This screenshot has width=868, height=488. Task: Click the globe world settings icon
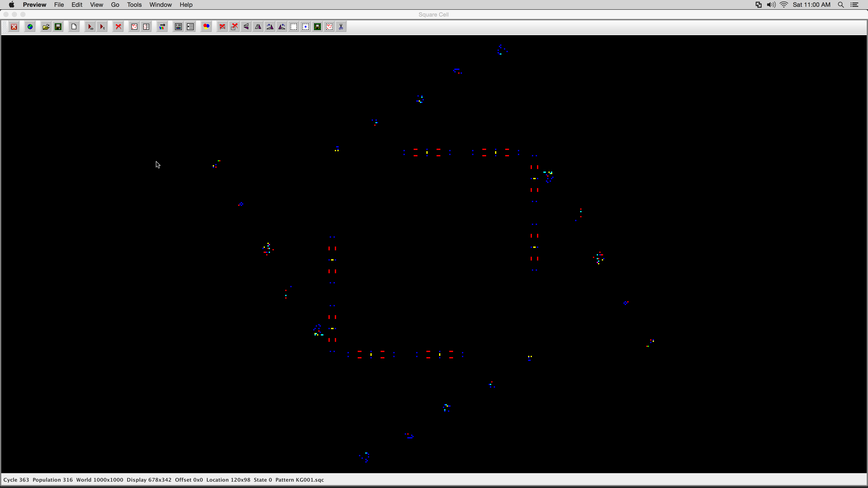(30, 27)
